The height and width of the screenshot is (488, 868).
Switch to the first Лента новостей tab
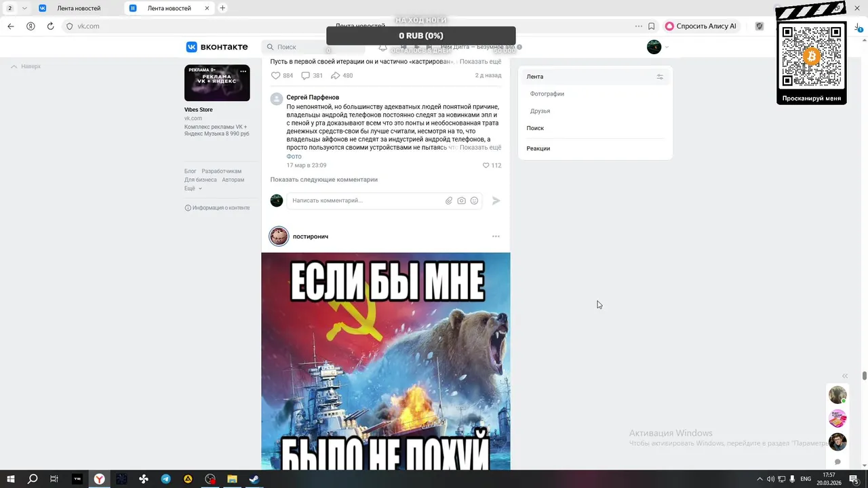pyautogui.click(x=79, y=8)
